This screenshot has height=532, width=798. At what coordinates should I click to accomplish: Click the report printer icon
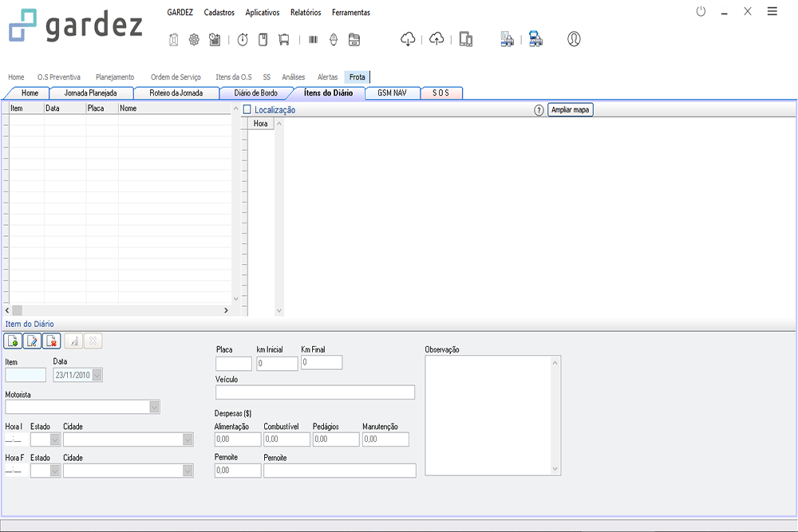click(507, 39)
